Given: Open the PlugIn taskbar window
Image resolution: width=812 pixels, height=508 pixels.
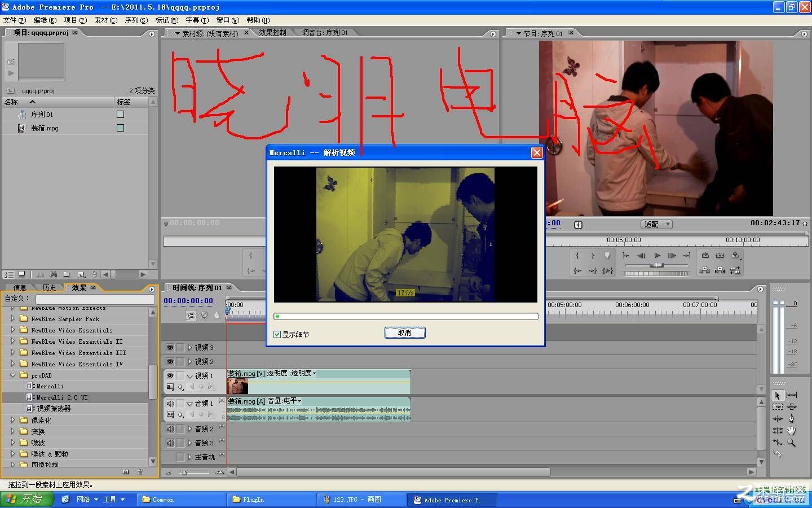Looking at the screenshot, I should pos(271,500).
